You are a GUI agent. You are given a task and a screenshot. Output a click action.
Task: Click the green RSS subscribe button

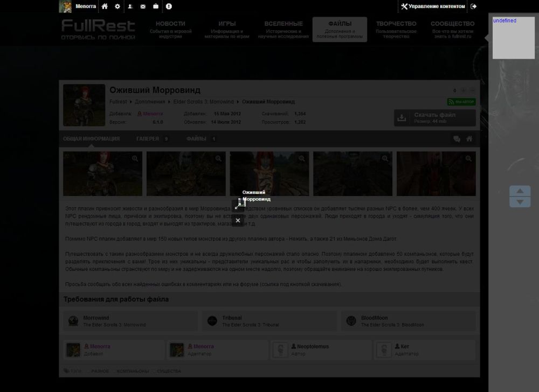pos(461,102)
